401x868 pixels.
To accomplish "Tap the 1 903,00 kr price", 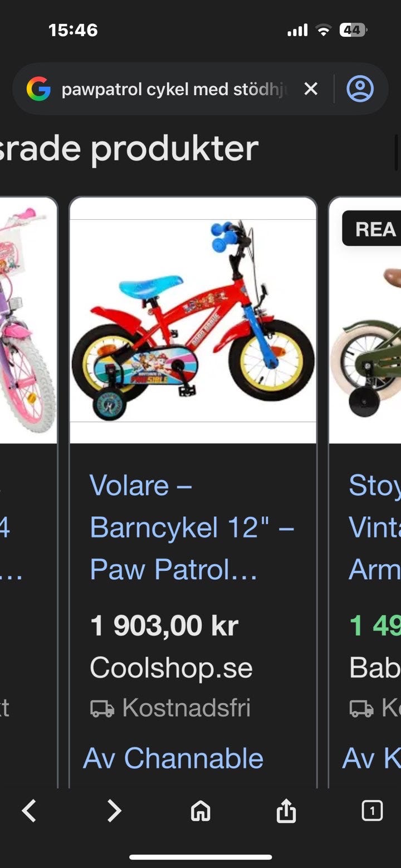I will click(164, 626).
